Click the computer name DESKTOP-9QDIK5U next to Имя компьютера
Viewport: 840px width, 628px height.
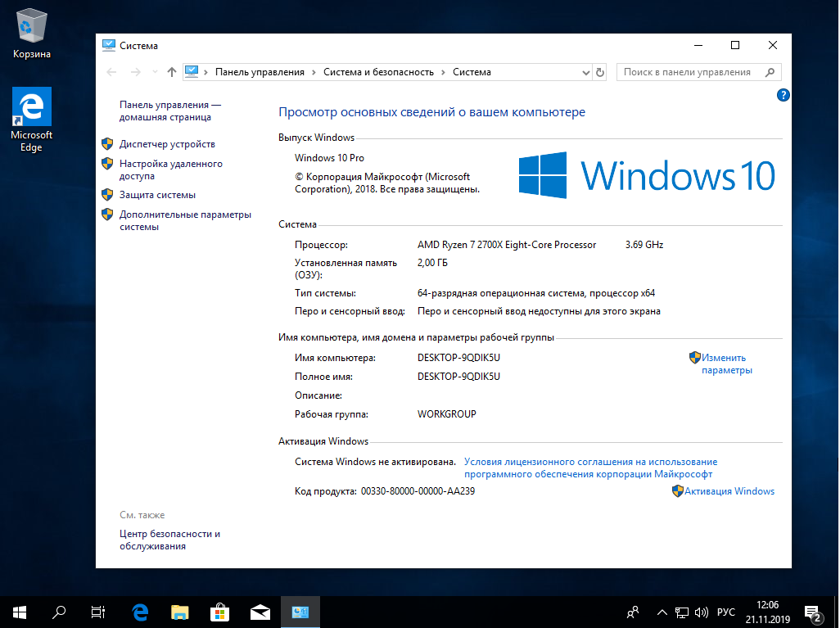tap(458, 358)
